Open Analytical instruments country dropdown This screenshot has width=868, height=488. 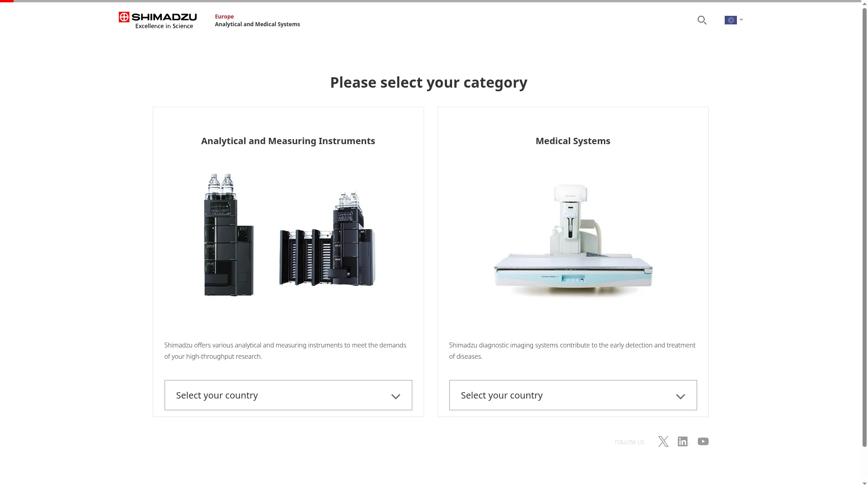coord(288,395)
